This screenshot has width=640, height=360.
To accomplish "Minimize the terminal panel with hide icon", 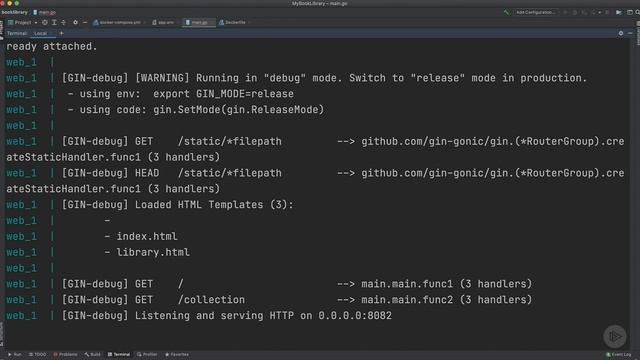I will (x=630, y=33).
